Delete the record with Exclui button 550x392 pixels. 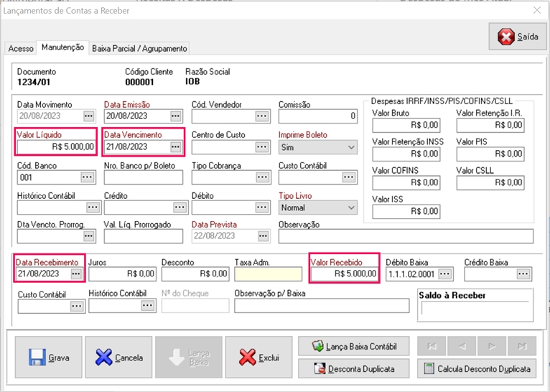[x=258, y=357]
